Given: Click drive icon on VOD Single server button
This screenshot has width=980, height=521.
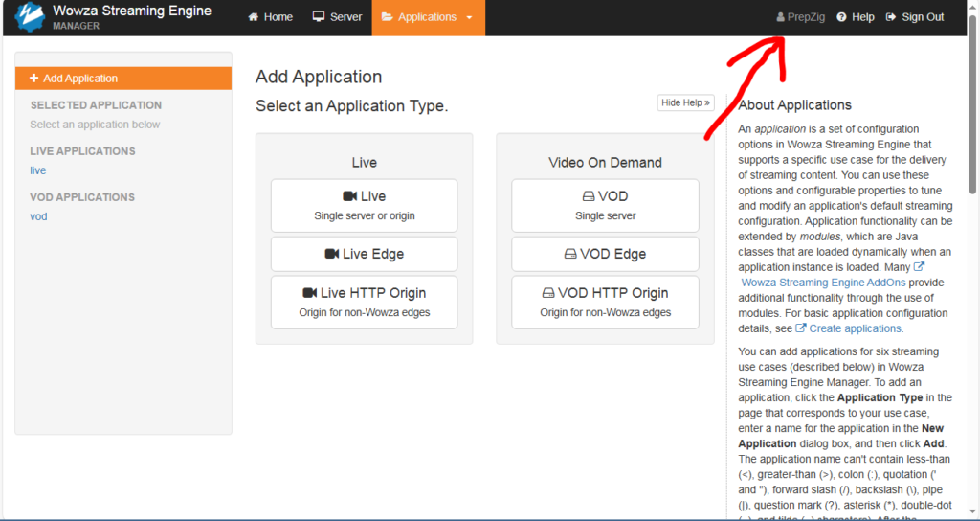Looking at the screenshot, I should 589,196.
